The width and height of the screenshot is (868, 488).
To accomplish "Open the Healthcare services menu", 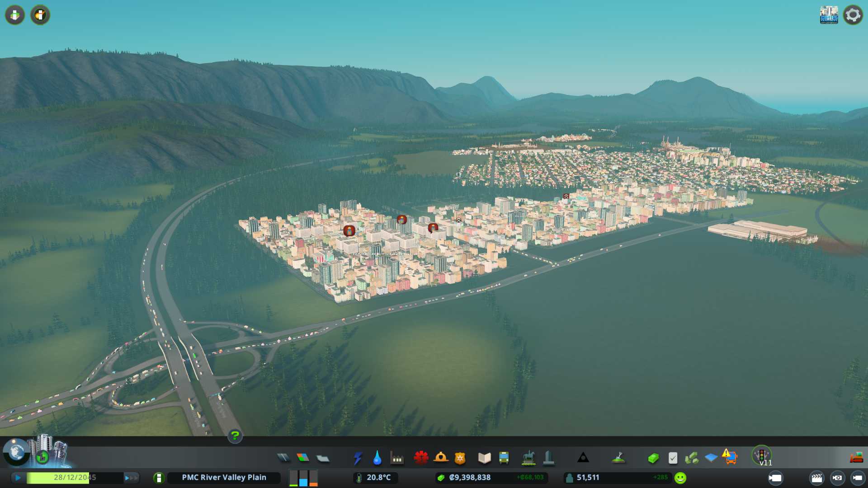I will pyautogui.click(x=421, y=458).
